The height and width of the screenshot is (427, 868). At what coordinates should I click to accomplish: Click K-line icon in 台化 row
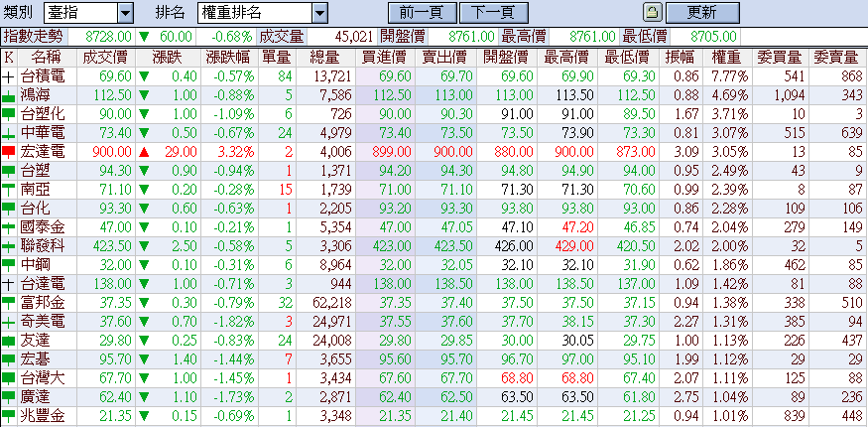point(8,209)
